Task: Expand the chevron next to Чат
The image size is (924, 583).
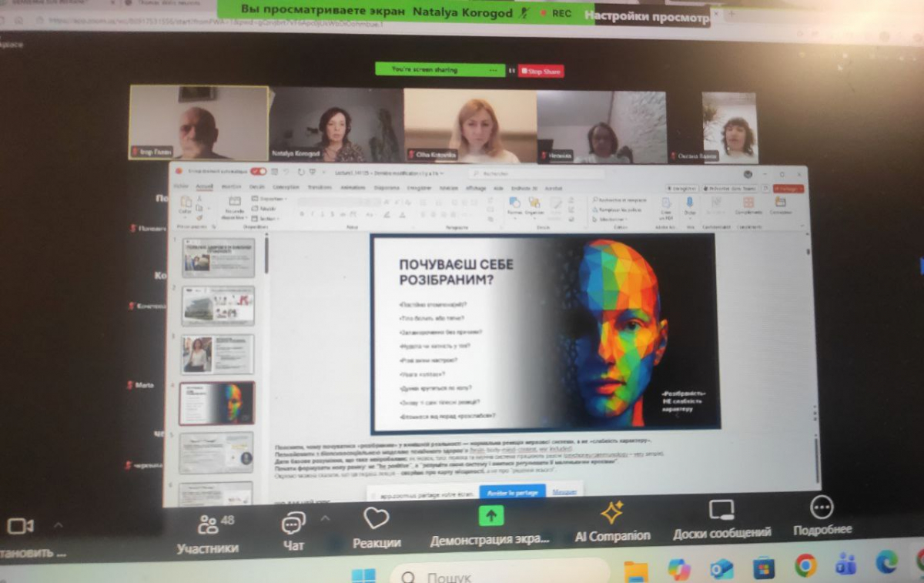Action: pos(324,518)
